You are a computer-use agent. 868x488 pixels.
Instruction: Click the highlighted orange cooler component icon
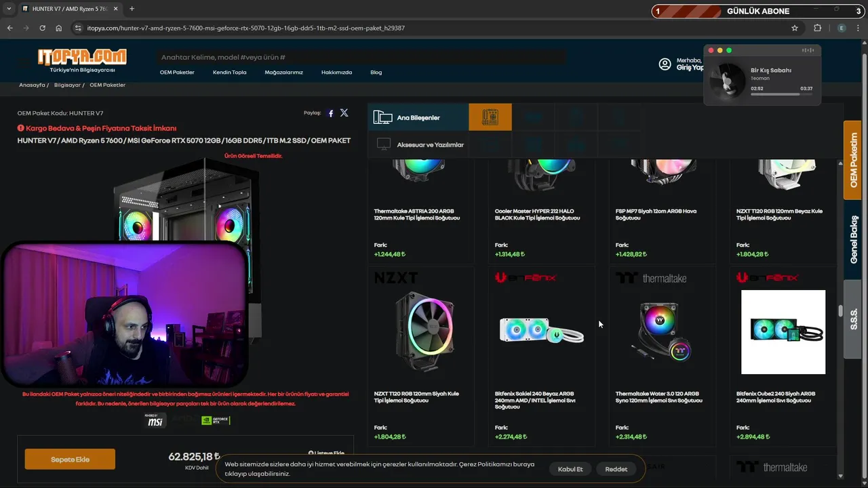[490, 117]
